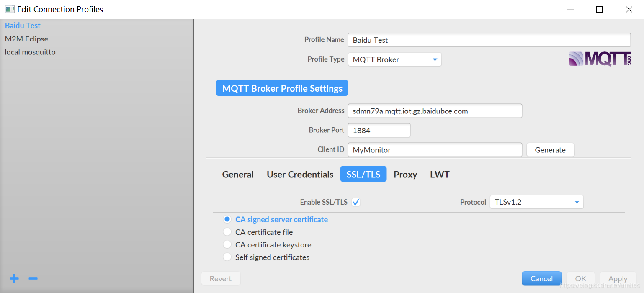The height and width of the screenshot is (293, 644).
Task: Remove selected profile with minus icon
Action: 33,278
